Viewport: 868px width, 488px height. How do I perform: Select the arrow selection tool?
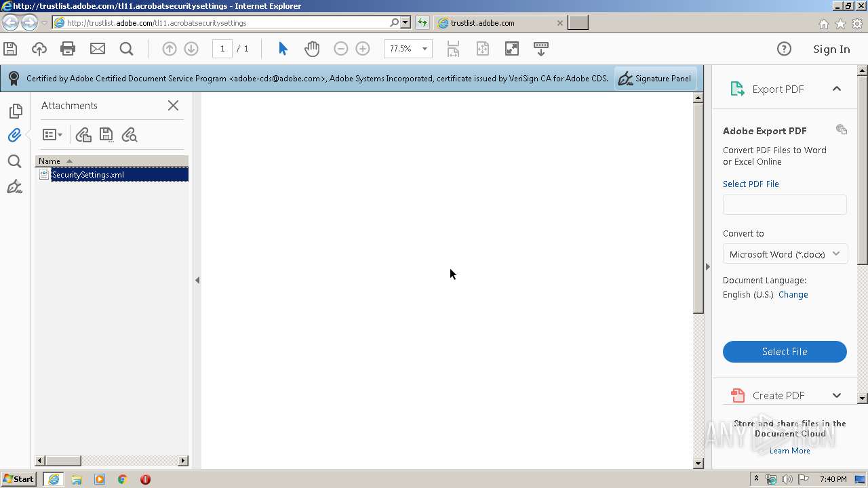(283, 49)
